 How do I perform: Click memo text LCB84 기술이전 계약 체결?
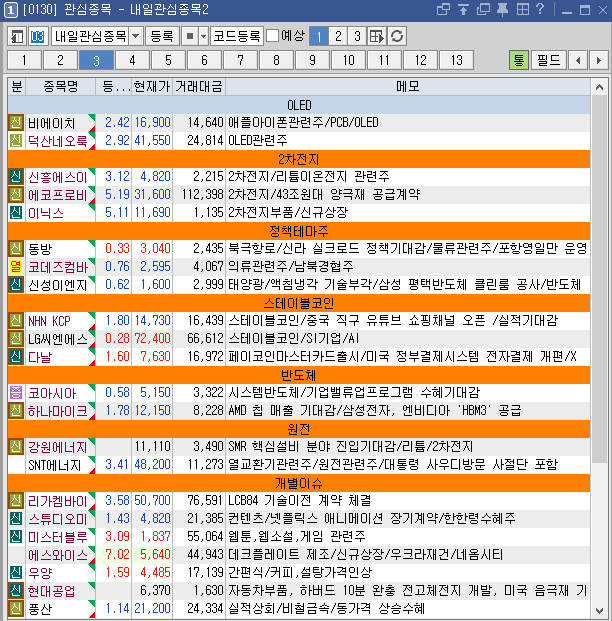(299, 501)
